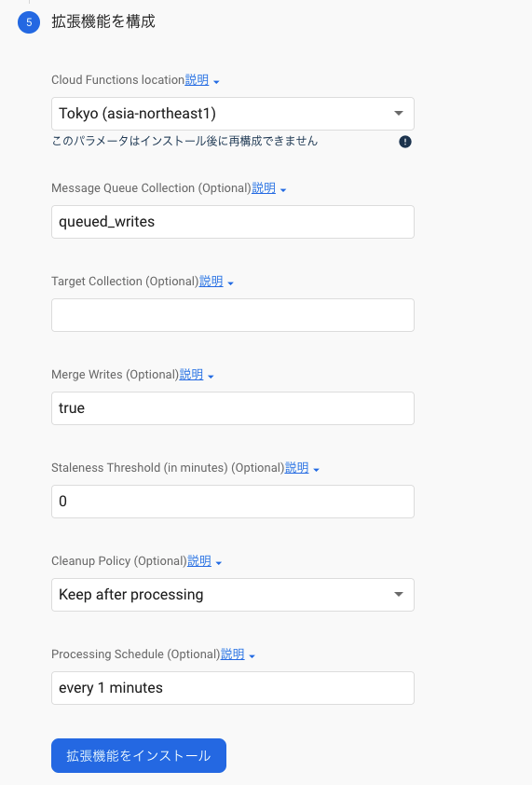532x785 pixels.
Task: Expand Staleness Threshold description arrow
Action: pyautogui.click(x=316, y=469)
